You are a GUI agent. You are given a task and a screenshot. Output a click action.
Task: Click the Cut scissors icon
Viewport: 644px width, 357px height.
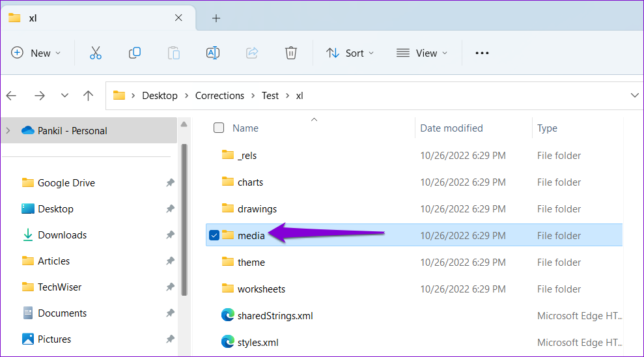tap(96, 53)
